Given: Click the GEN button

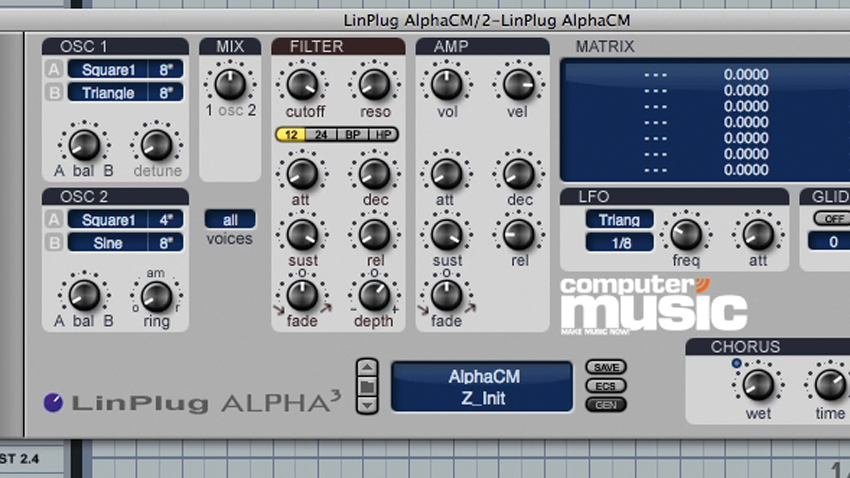Looking at the screenshot, I should pos(606,404).
